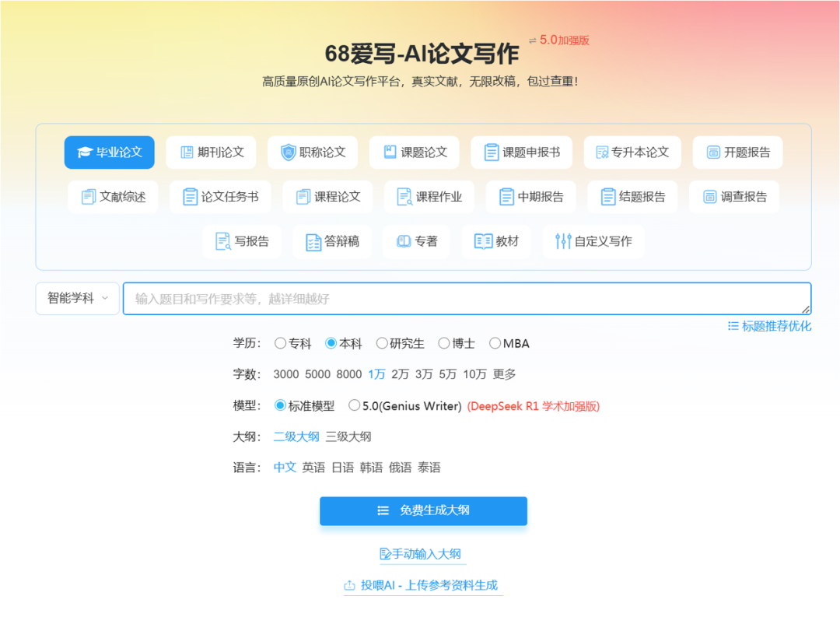Image resolution: width=840 pixels, height=617 pixels.
Task: Select the 2万 word count
Action: coord(401,374)
